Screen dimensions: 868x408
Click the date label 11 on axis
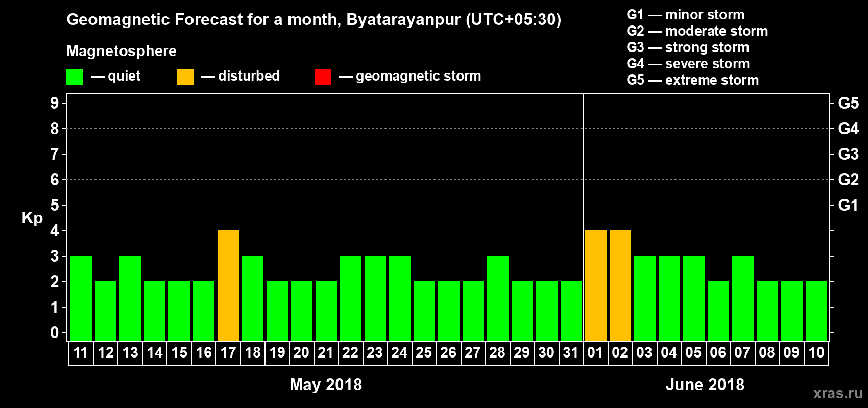click(x=81, y=352)
